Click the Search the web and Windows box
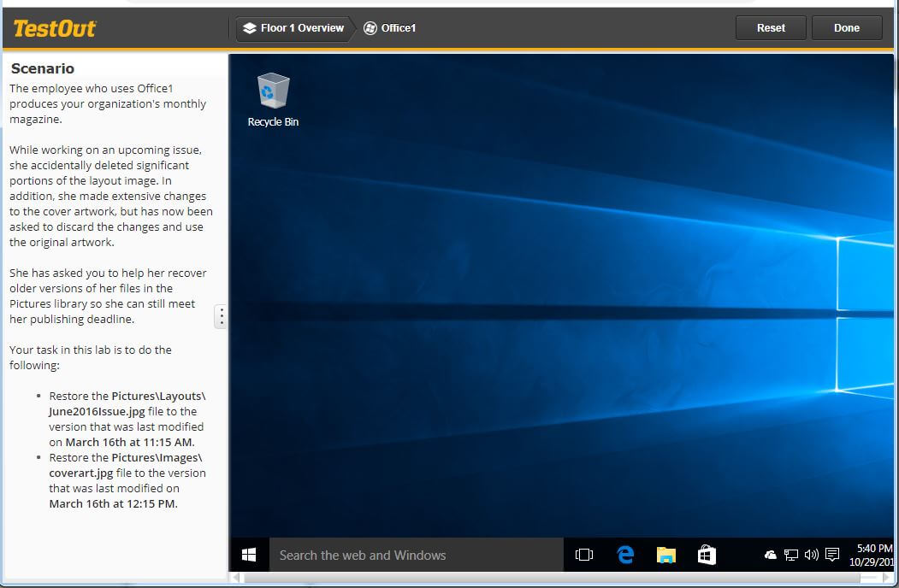 point(416,556)
